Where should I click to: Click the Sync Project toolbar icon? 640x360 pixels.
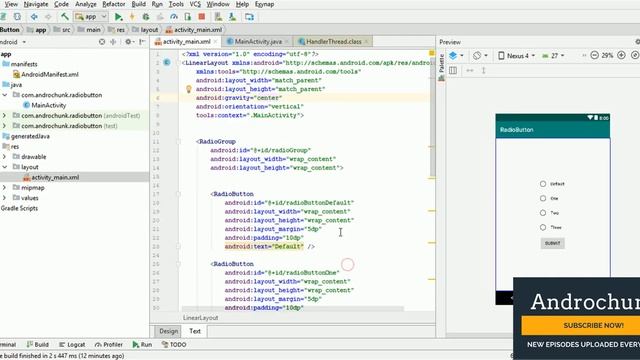click(x=17, y=17)
